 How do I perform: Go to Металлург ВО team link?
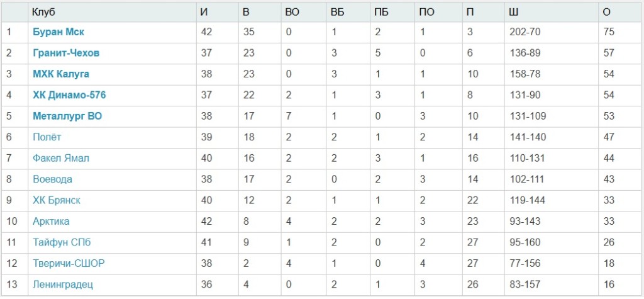(67, 116)
